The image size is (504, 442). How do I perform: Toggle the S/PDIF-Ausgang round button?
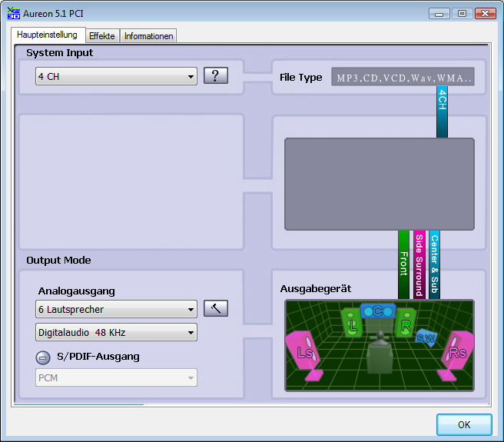[x=43, y=357]
